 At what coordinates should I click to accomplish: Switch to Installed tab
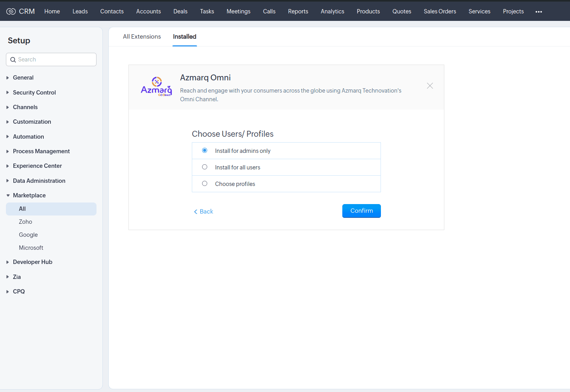[184, 37]
